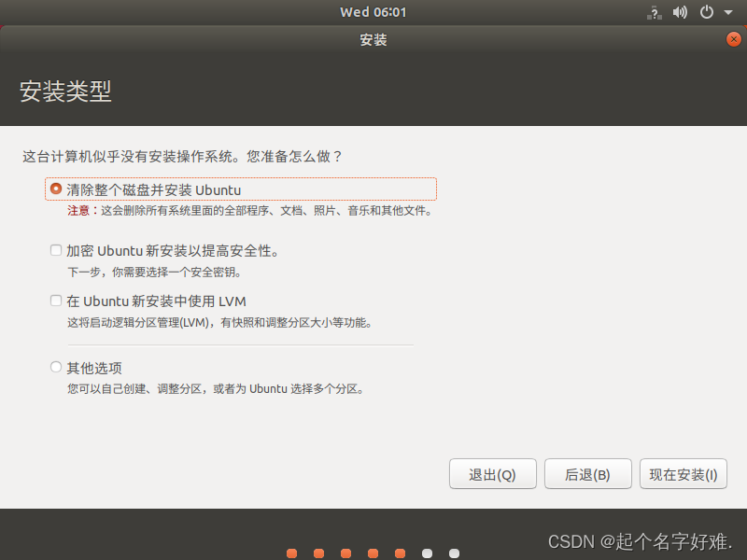This screenshot has width=747, height=560.
Task: Select 其他选项 radio option
Action: point(56,367)
